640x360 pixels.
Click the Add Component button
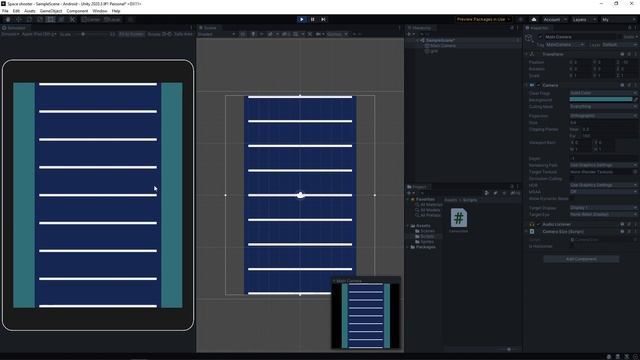click(x=581, y=259)
